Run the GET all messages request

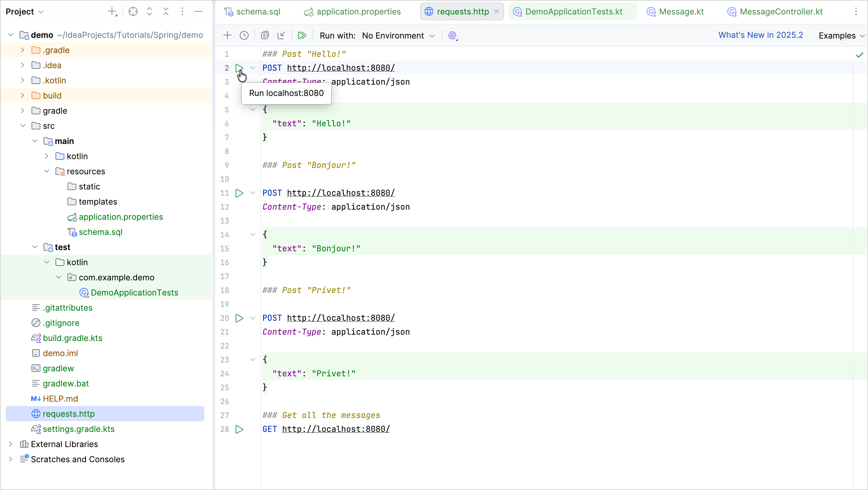pos(239,429)
